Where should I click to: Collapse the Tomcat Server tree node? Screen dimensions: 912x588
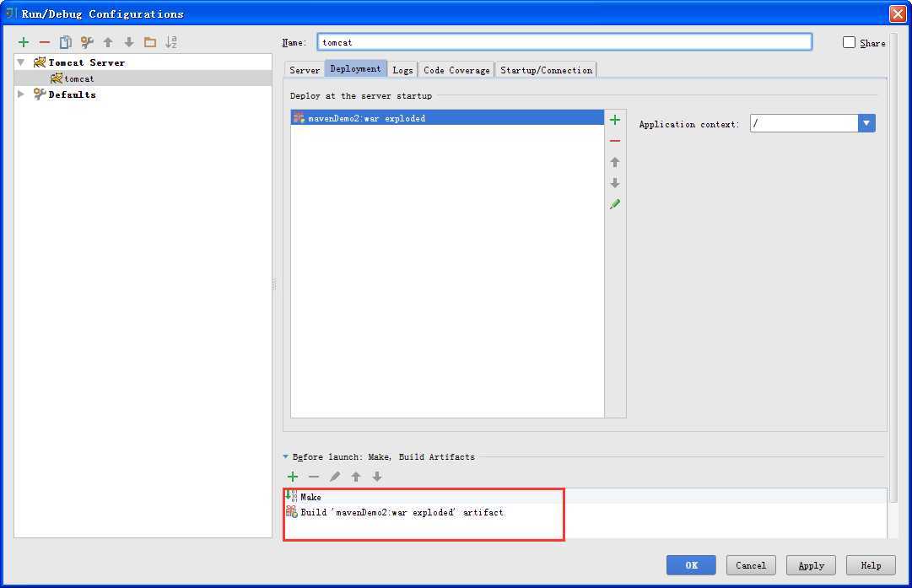[x=21, y=62]
